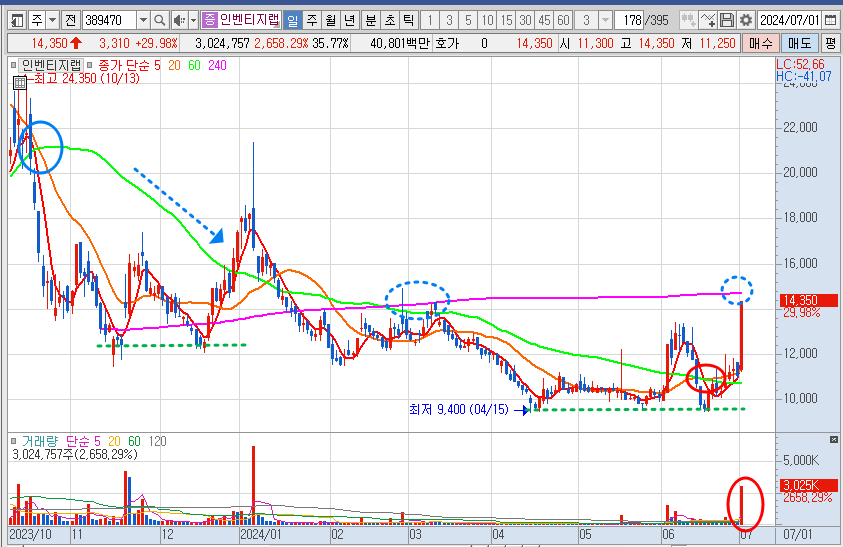Open chart settings gear icon
This screenshot has width=843, height=547.
coord(746,20)
